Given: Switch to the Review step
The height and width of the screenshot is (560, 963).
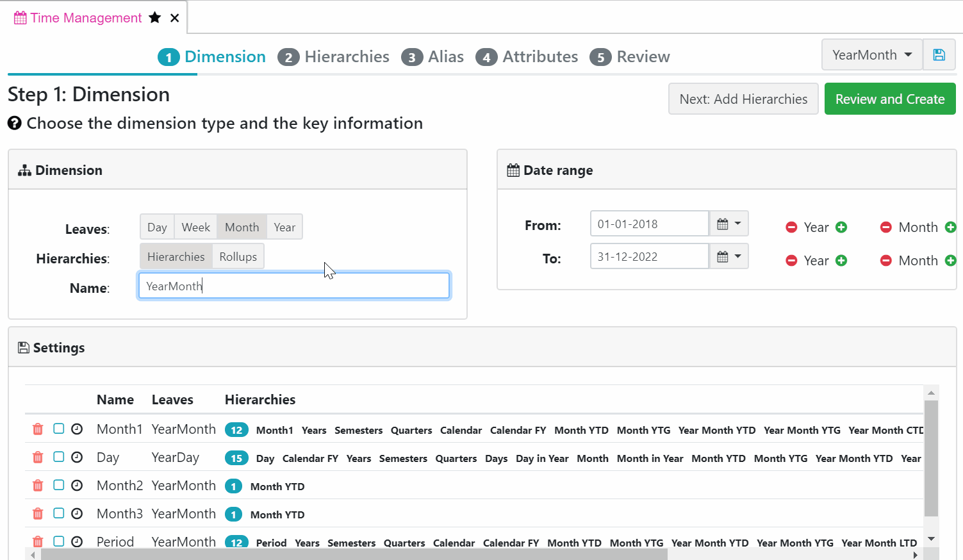Looking at the screenshot, I should pos(630,57).
